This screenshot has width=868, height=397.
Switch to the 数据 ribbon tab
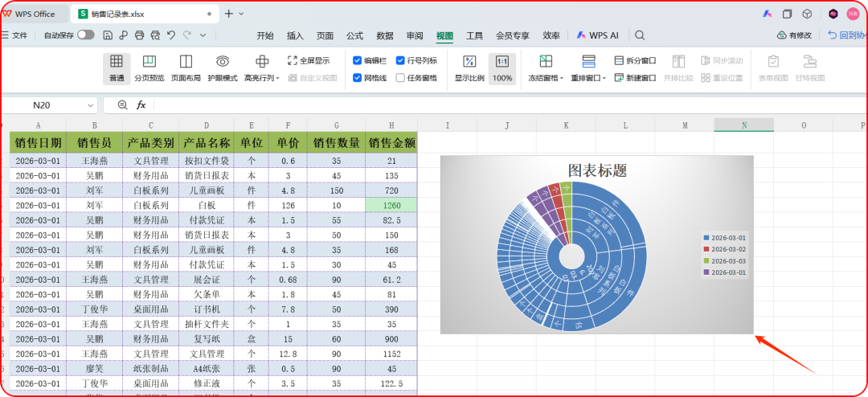click(385, 35)
